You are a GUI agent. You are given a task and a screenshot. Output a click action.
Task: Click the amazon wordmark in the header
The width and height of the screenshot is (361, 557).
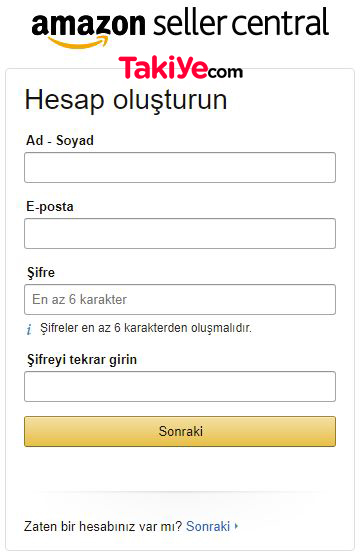pyautogui.click(x=88, y=24)
